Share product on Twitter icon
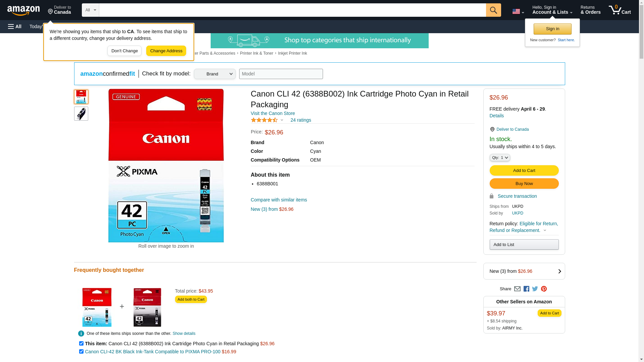644x362 pixels. 535,289
